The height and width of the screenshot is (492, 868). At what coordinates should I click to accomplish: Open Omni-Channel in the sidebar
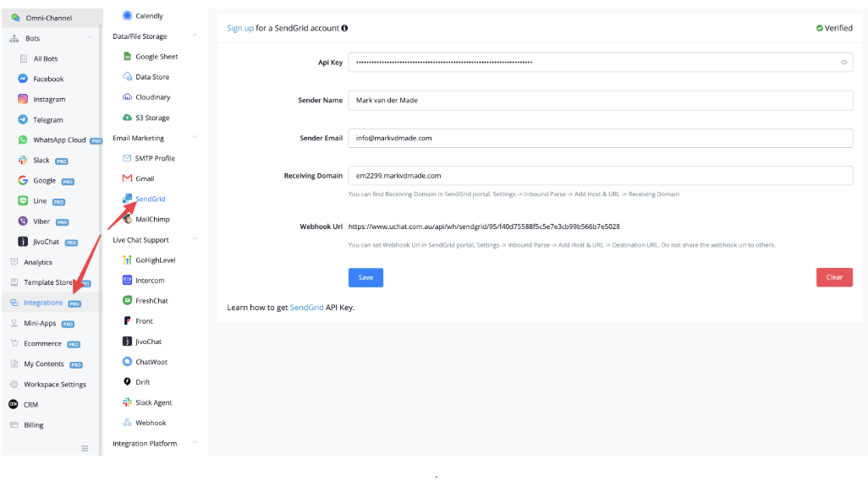pyautogui.click(x=51, y=18)
